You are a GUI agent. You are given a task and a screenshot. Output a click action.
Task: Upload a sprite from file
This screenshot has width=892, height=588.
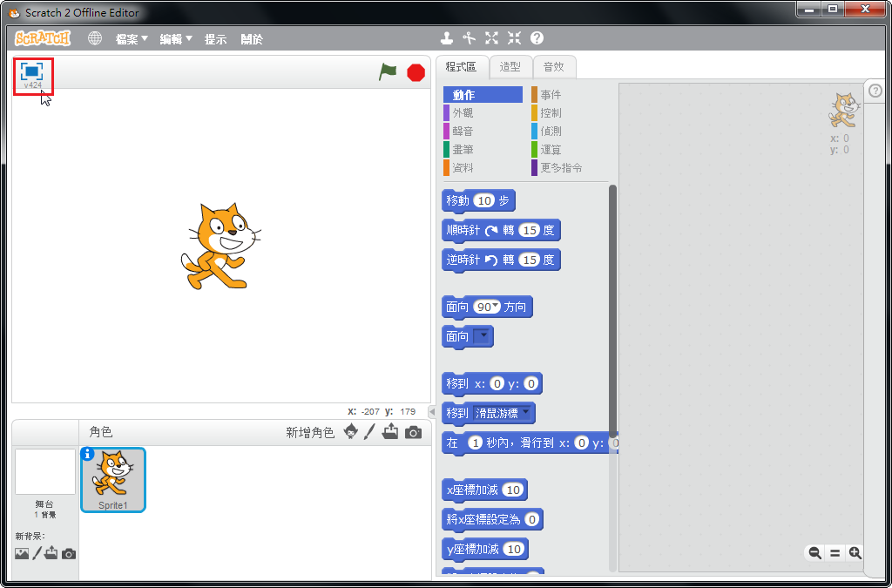(x=390, y=431)
